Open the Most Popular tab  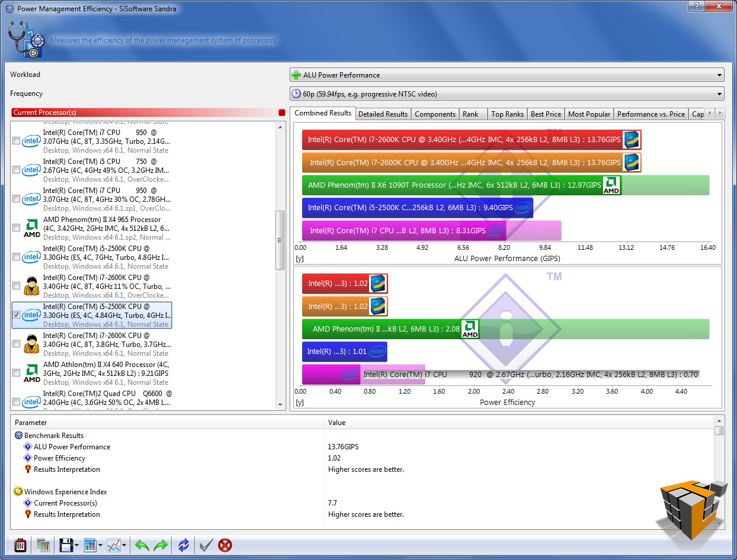(589, 114)
